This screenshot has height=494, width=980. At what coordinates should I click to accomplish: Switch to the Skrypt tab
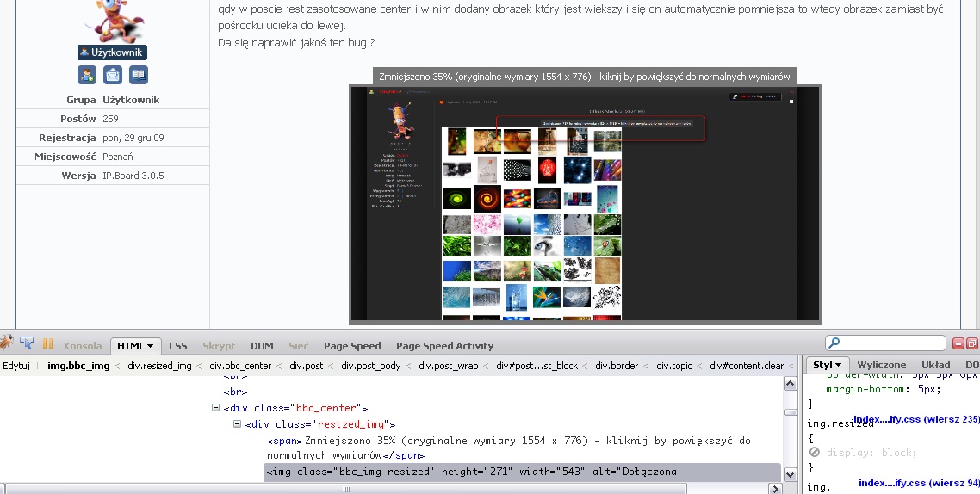[219, 346]
